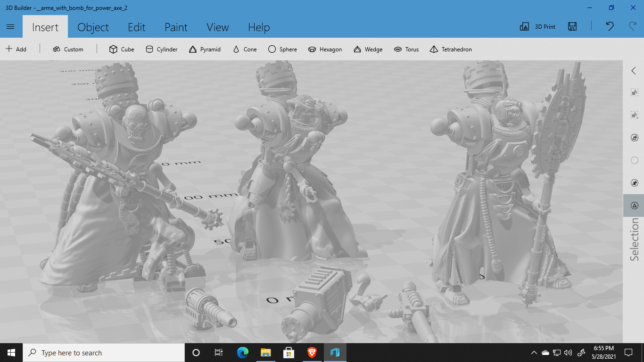The height and width of the screenshot is (362, 644).
Task: Click the Add button in the Insert toolbar
Action: pyautogui.click(x=16, y=49)
